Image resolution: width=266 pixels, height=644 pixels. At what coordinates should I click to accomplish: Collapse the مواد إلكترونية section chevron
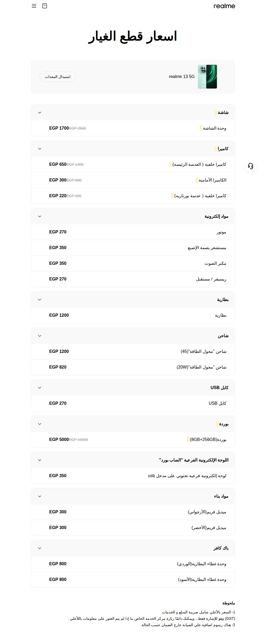coord(40,216)
